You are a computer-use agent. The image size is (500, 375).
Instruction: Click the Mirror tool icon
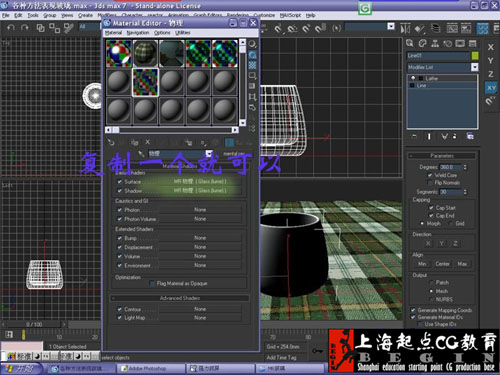click(x=405, y=29)
